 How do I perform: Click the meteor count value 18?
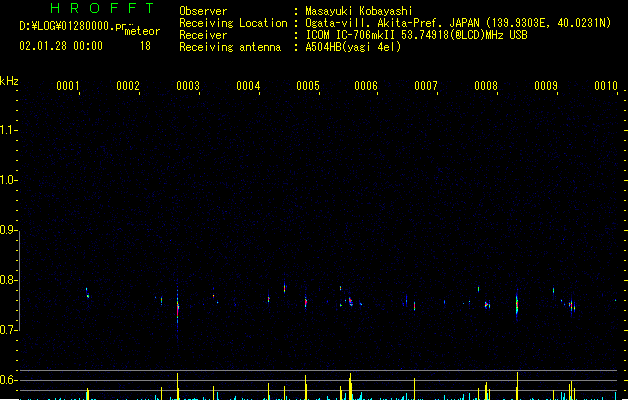click(x=145, y=46)
